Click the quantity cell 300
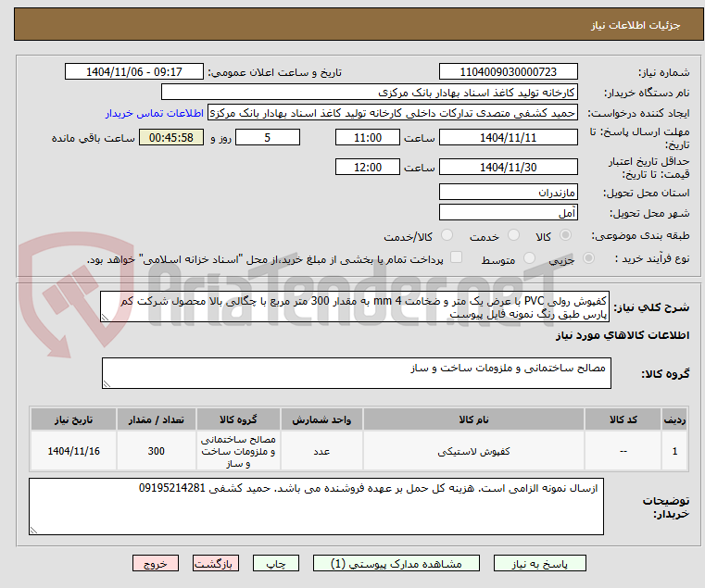This screenshot has width=705, height=588. pos(156,451)
